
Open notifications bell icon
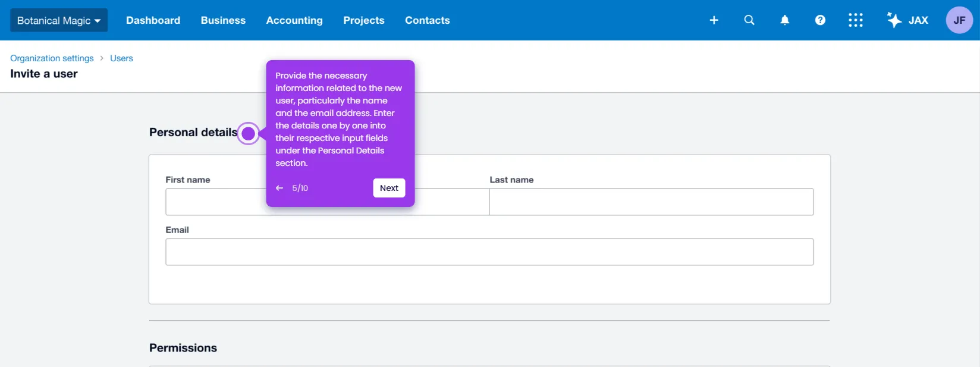point(785,20)
